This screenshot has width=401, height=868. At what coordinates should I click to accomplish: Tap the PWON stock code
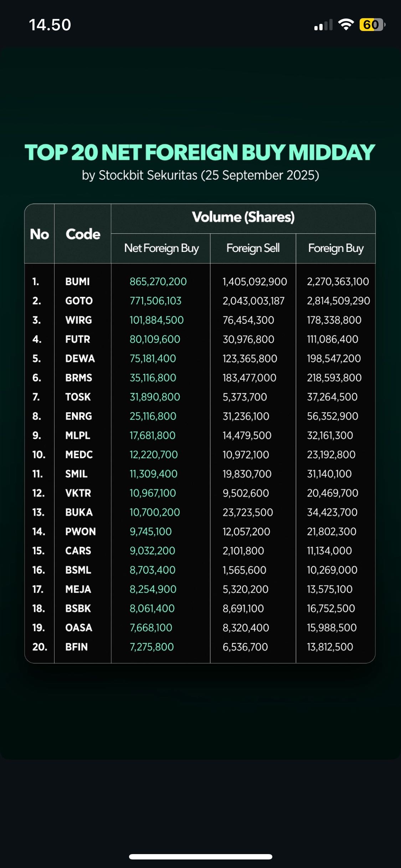point(81,532)
